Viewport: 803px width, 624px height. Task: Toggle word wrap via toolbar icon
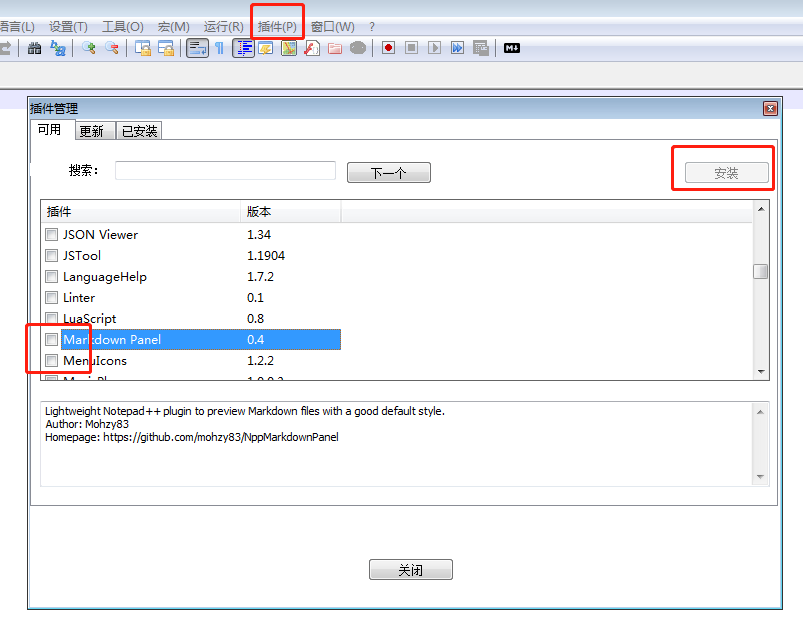(x=196, y=47)
